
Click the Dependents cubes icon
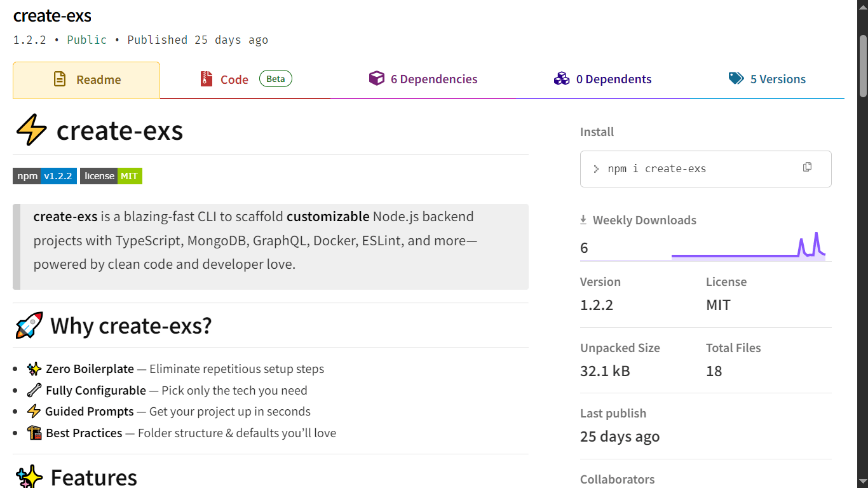tap(562, 79)
